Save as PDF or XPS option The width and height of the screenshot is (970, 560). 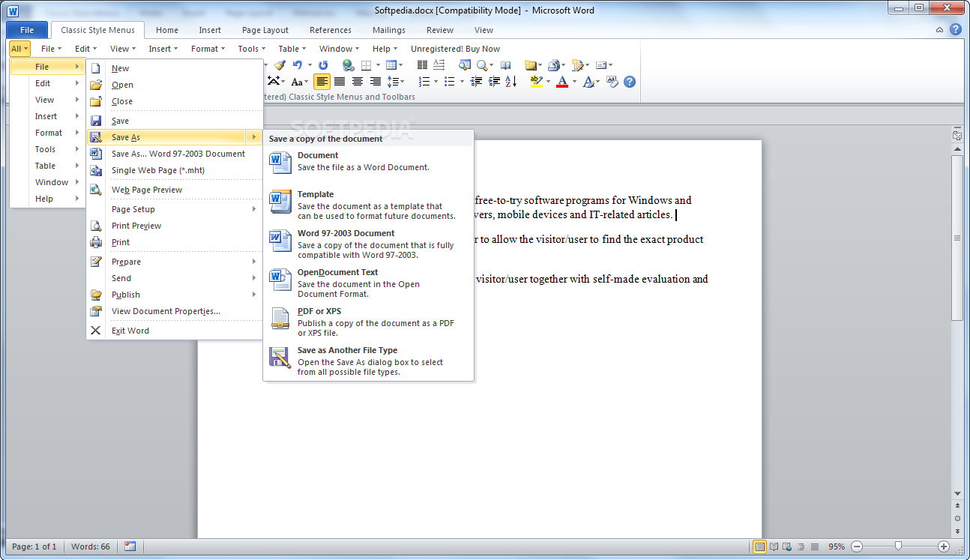click(368, 322)
